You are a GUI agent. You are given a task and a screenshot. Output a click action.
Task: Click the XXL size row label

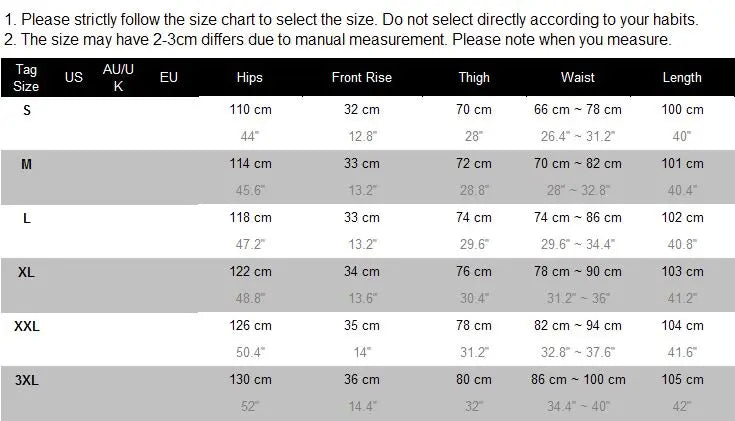click(27, 326)
